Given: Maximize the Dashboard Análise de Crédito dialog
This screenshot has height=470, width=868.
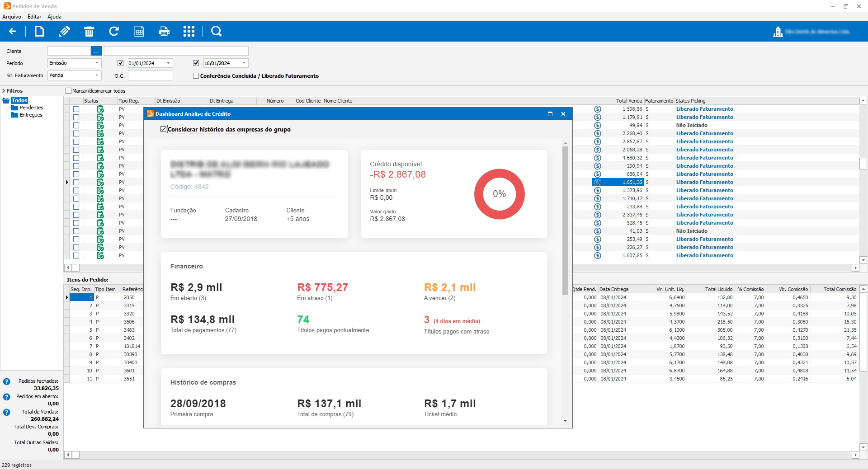Looking at the screenshot, I should tap(550, 114).
